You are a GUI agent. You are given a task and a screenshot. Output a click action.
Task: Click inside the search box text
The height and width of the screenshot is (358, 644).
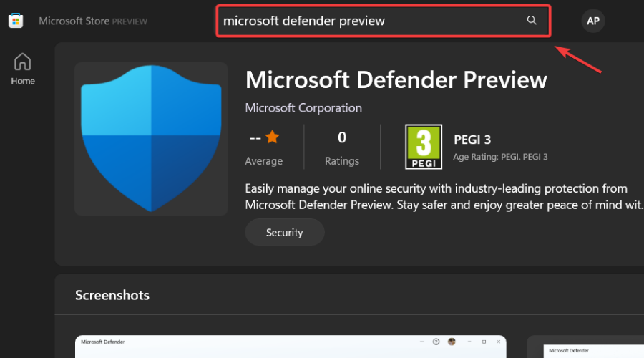pos(303,21)
